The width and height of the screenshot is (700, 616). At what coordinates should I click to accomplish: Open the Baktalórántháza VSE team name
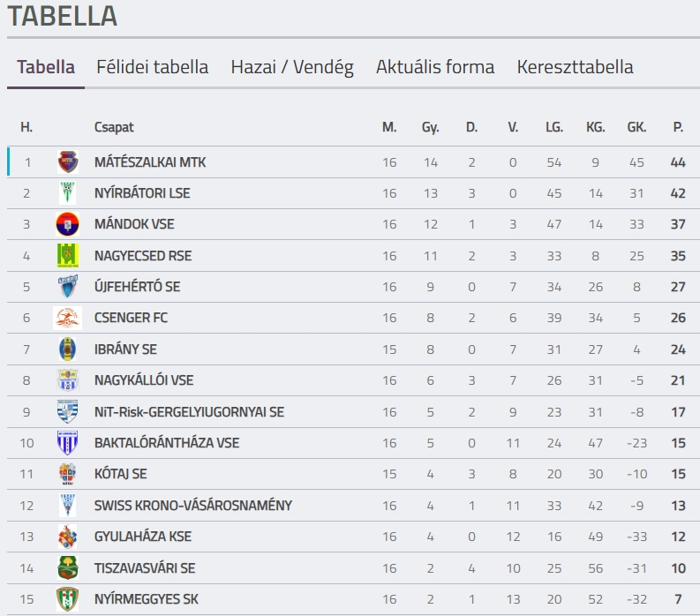tap(167, 443)
